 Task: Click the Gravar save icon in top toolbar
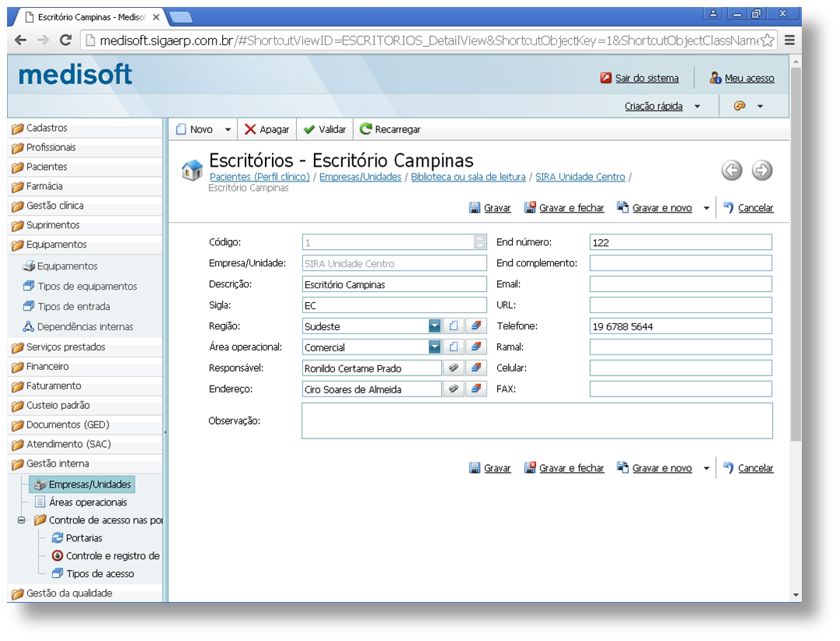[x=475, y=208]
